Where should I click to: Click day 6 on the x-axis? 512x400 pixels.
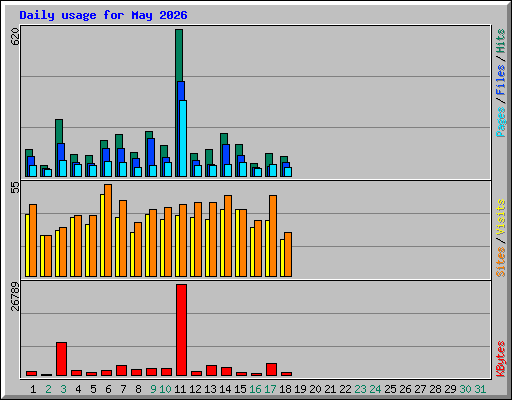[x=108, y=389]
